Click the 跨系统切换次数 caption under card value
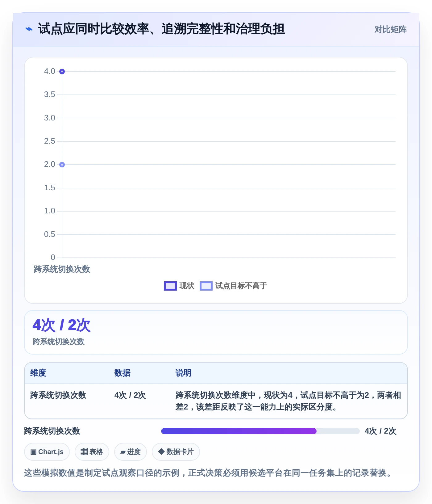Screen dimensions: 432x504 (58, 342)
